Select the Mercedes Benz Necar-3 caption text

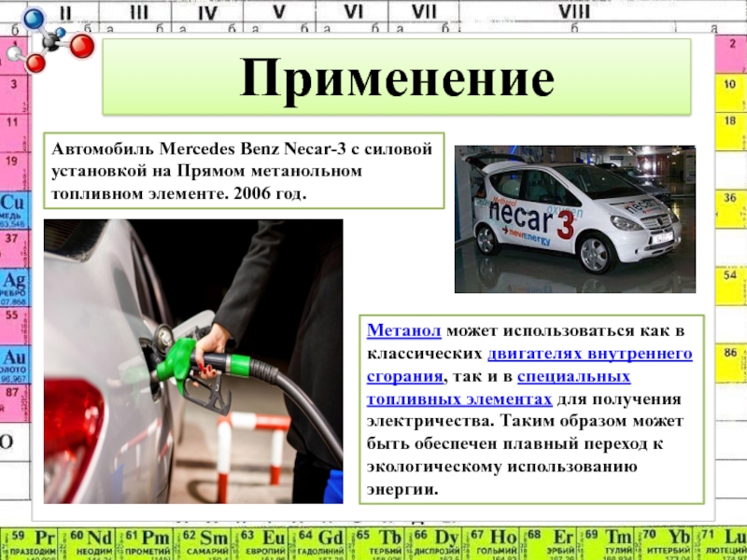[x=244, y=171]
